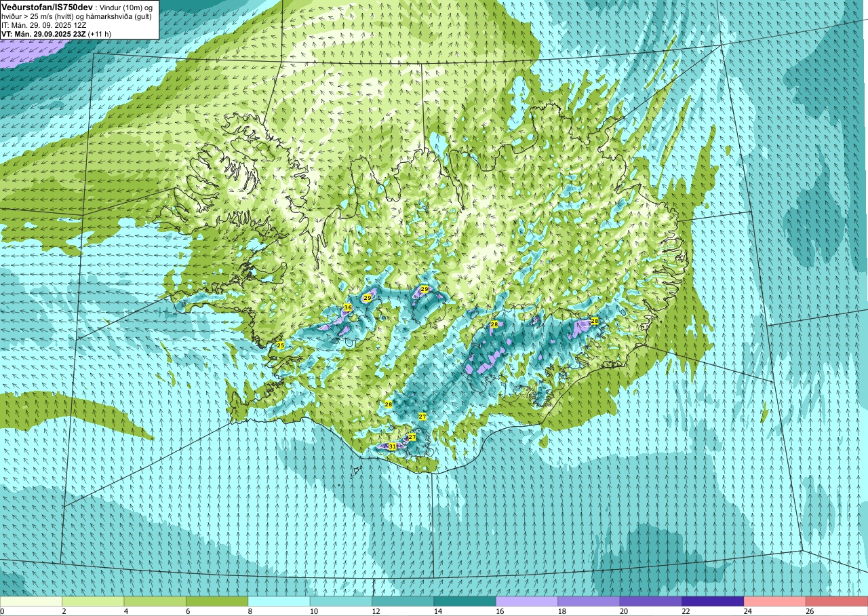Click the 14–16 m/s dark teal legend swatch

point(465,602)
